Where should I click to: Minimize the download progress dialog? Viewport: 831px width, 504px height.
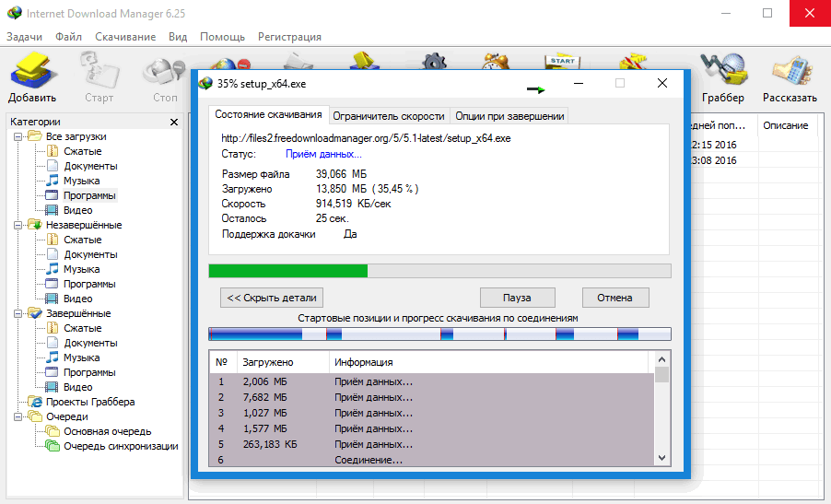pyautogui.click(x=579, y=83)
